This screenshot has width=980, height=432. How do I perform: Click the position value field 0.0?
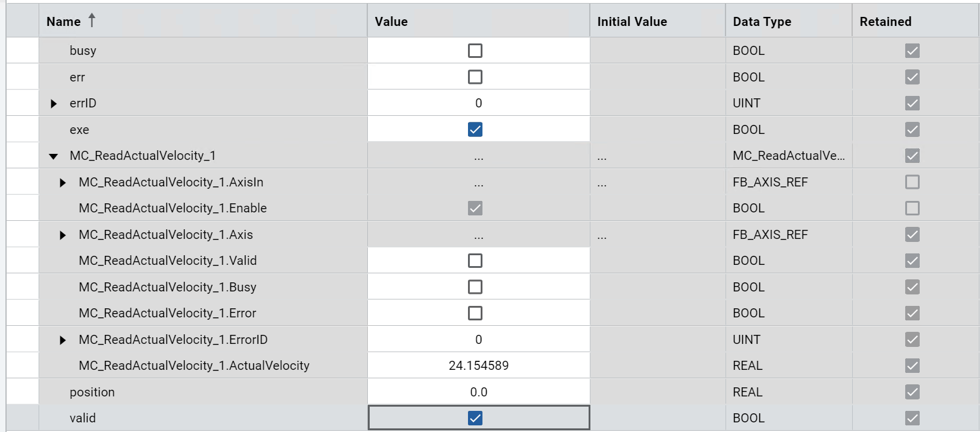(x=478, y=392)
